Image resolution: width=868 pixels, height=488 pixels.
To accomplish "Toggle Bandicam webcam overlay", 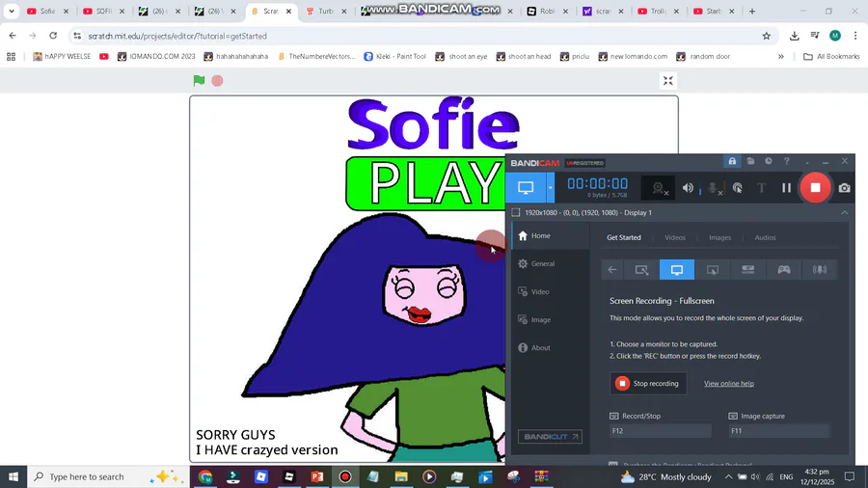I will [x=659, y=188].
